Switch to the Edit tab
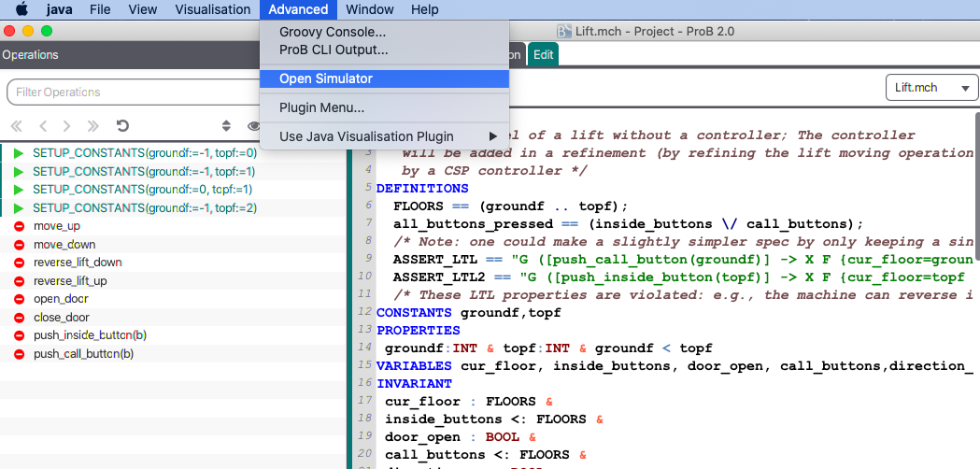 543,55
